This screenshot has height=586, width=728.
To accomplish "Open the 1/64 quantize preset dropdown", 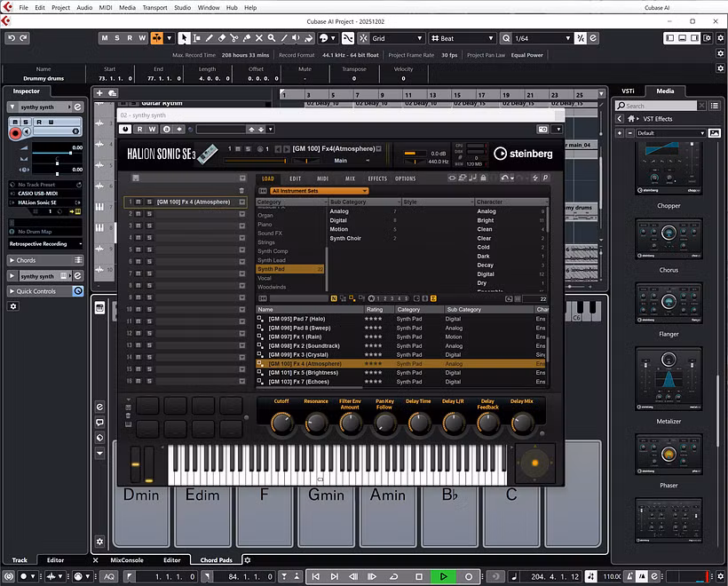I will point(542,38).
